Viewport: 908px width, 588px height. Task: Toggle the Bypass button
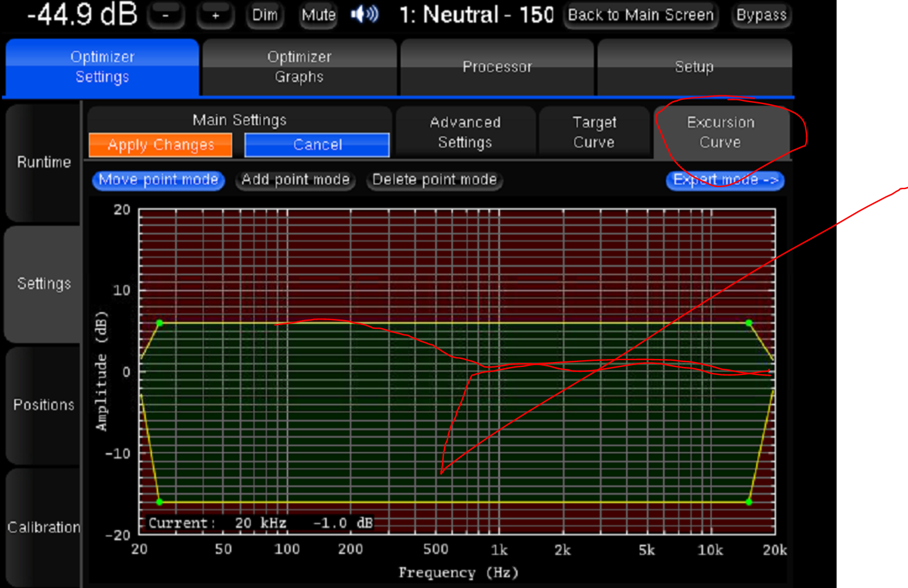point(761,15)
